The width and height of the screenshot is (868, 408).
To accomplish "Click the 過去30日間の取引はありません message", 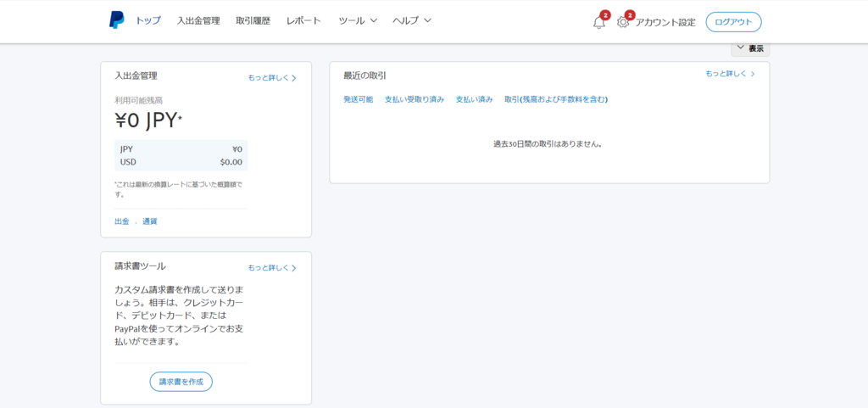I will point(548,144).
